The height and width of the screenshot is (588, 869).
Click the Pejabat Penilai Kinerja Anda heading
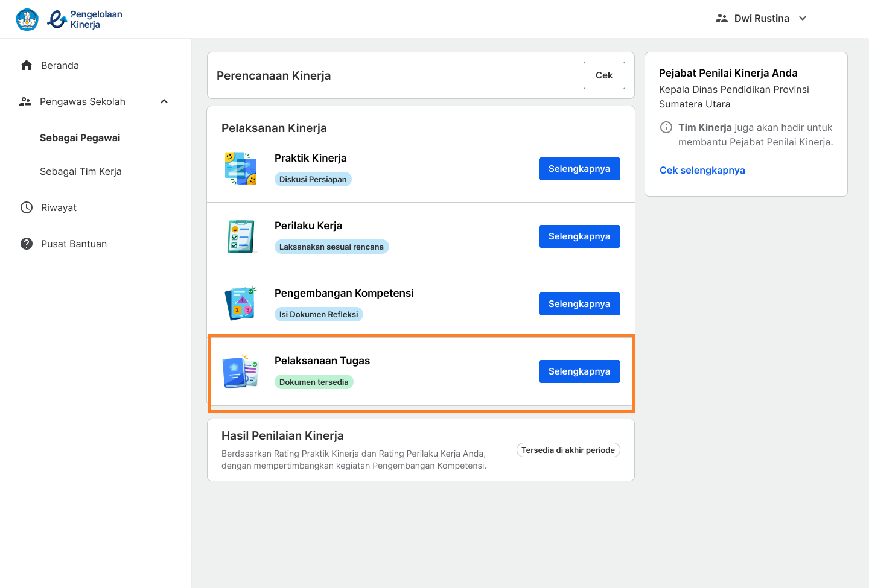tap(728, 73)
